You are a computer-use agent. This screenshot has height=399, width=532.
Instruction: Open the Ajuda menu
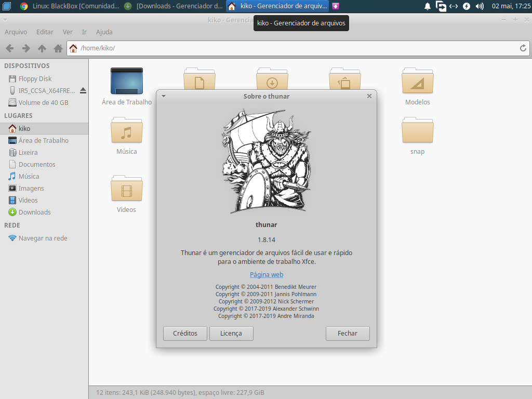[104, 32]
